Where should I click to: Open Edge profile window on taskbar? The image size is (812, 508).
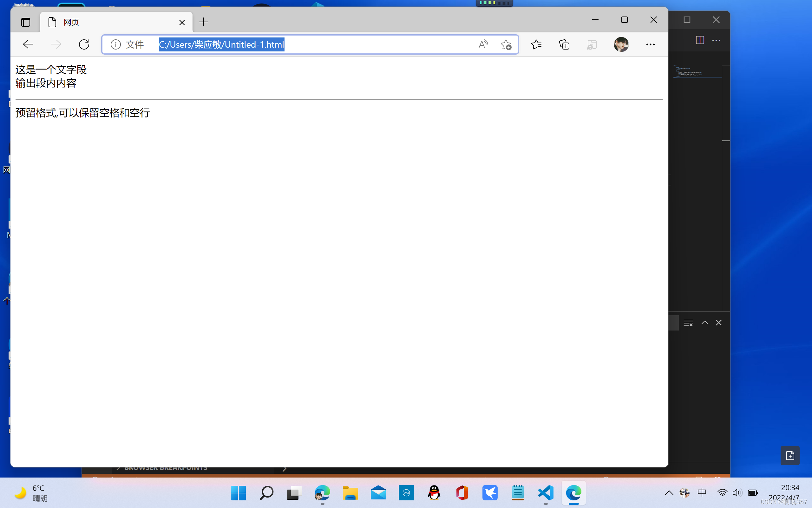point(322,493)
